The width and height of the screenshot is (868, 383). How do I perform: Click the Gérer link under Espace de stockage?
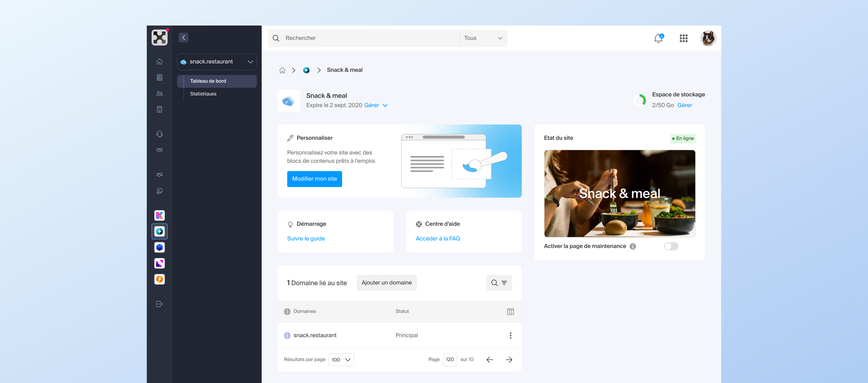tap(685, 105)
